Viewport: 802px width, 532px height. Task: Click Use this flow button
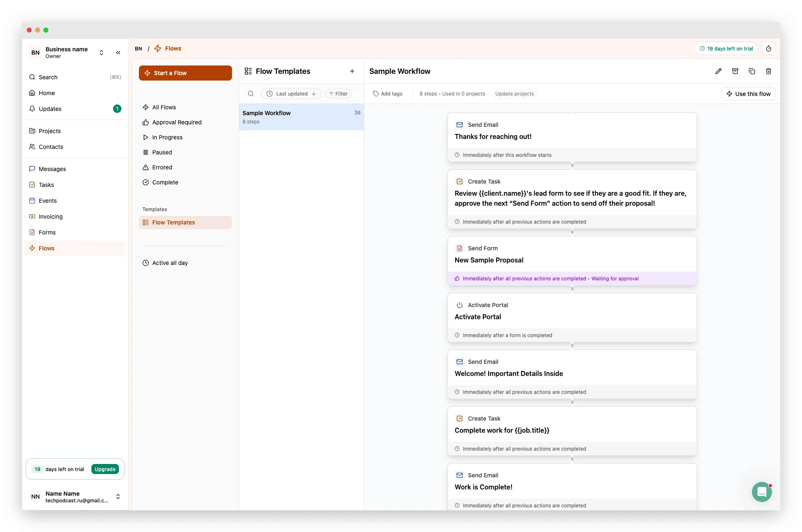coord(748,94)
